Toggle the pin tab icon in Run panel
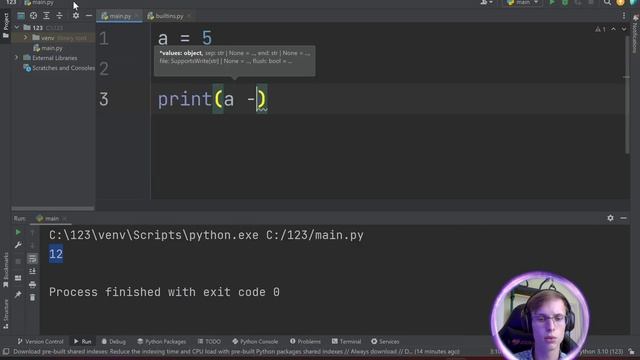Image resolution: width=640 pixels, height=360 pixels. [18, 294]
